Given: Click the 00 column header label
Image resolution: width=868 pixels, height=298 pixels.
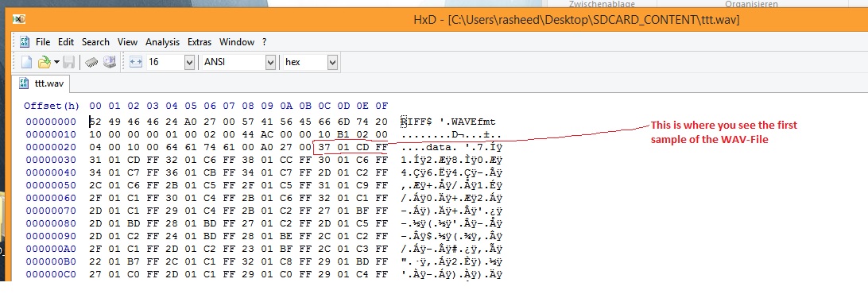Looking at the screenshot, I should [95, 106].
